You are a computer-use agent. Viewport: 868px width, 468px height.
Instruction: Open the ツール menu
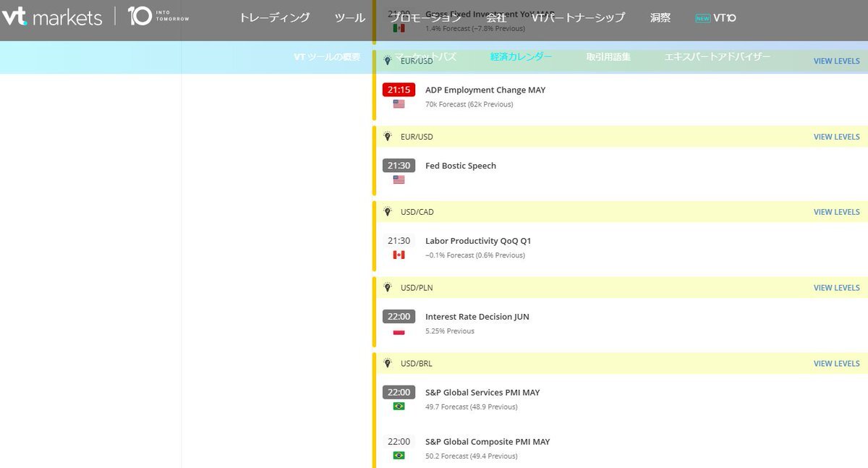pyautogui.click(x=350, y=17)
